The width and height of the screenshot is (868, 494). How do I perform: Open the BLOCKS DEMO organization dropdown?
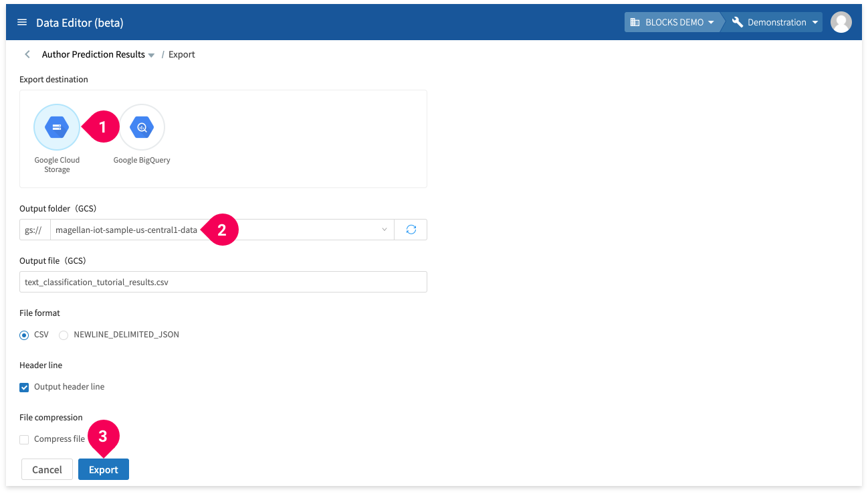click(x=672, y=22)
